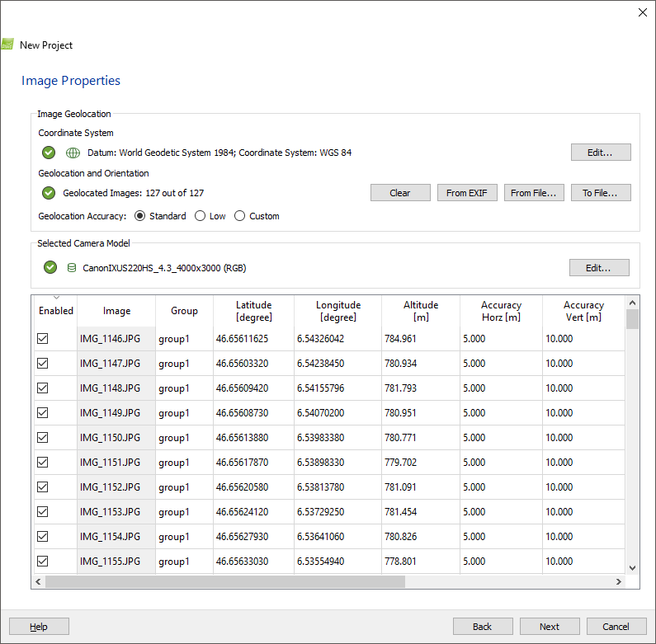The image size is (656, 644).
Task: Click the database icon next to CanonIXUS220HS
Action: [72, 268]
